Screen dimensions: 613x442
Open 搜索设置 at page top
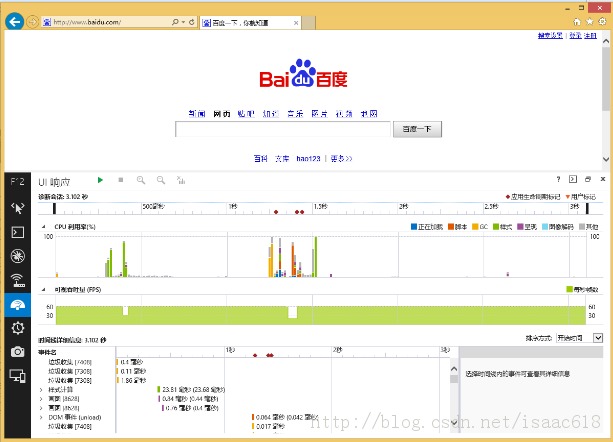coord(550,36)
